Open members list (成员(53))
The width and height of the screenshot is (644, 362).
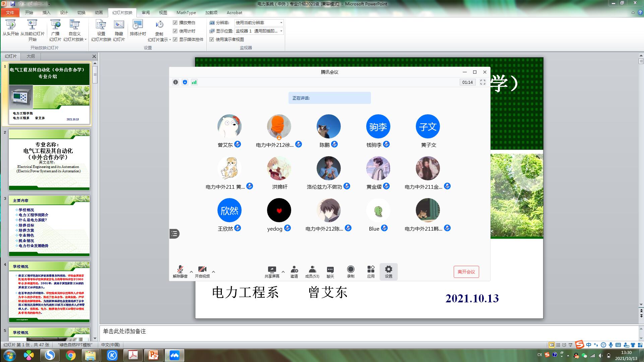click(x=312, y=272)
